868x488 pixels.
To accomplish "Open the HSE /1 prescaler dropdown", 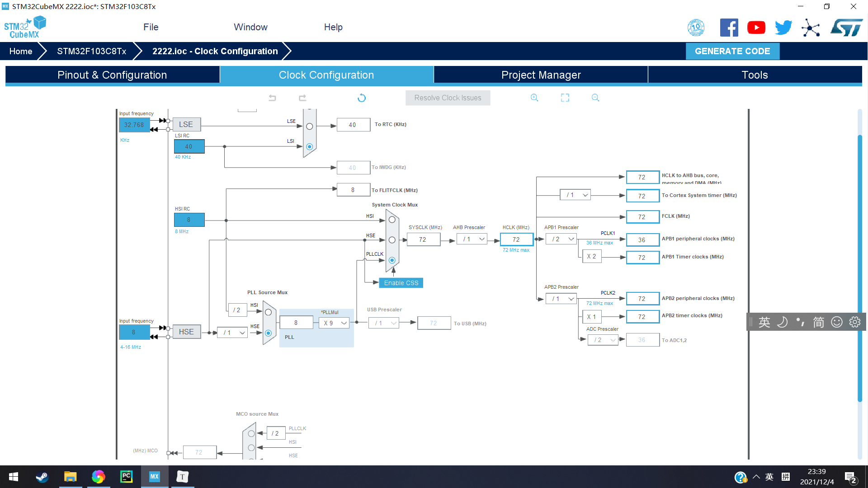I will coord(232,333).
